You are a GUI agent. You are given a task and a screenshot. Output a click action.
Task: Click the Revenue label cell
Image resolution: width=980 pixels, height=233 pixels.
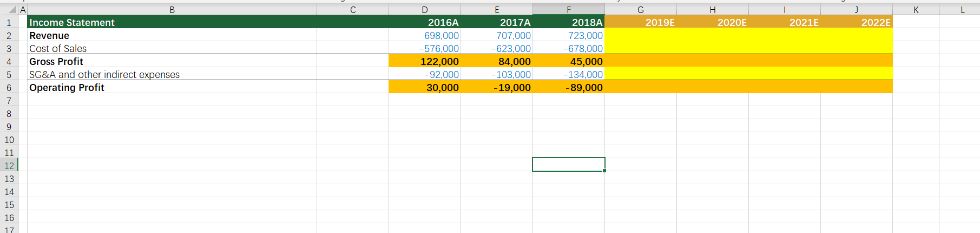[172, 35]
